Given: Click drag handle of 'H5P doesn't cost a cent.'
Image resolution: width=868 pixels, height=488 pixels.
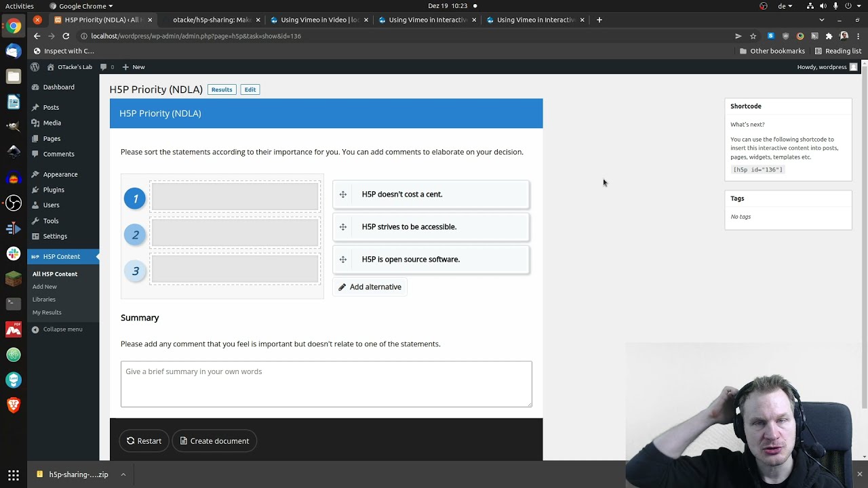Looking at the screenshot, I should coord(343,195).
